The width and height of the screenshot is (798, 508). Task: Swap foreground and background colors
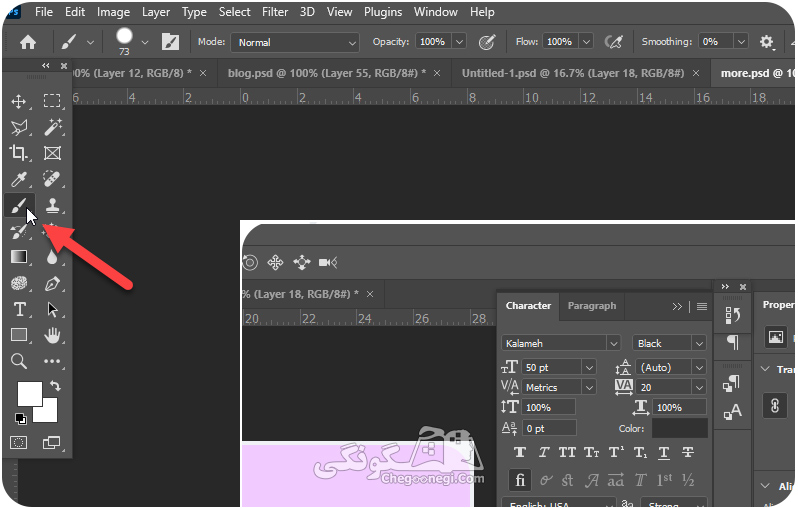pos(55,386)
